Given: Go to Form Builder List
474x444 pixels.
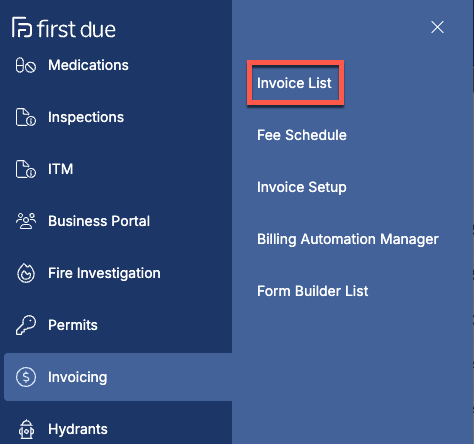Looking at the screenshot, I should [x=313, y=291].
